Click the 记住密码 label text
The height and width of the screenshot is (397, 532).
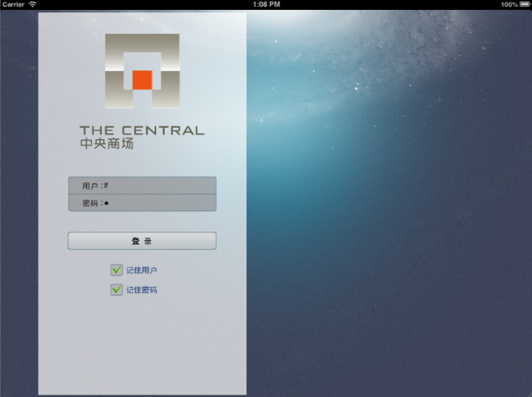[142, 290]
